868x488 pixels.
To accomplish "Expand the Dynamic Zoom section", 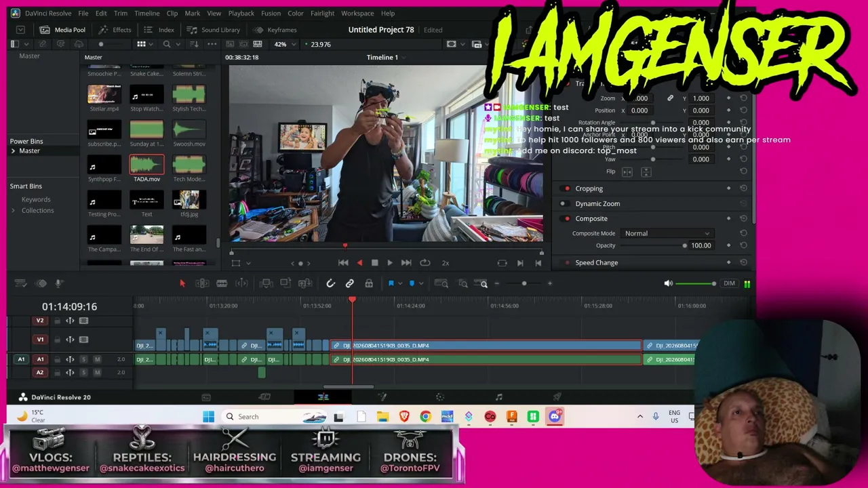I will pos(597,203).
